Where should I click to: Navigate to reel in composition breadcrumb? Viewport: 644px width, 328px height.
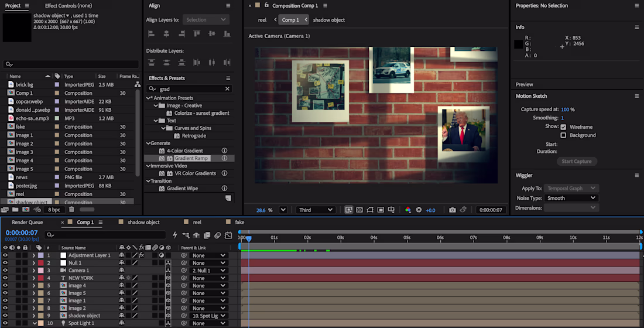262,20
